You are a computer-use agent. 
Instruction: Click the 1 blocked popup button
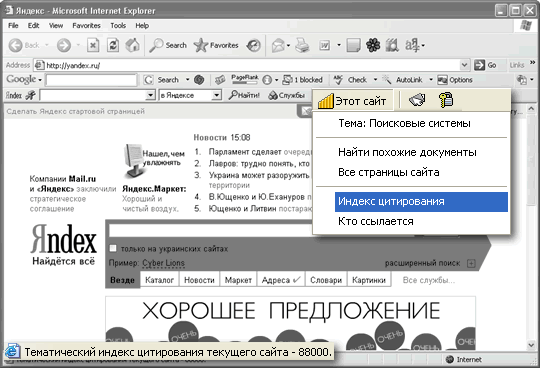coord(302,80)
